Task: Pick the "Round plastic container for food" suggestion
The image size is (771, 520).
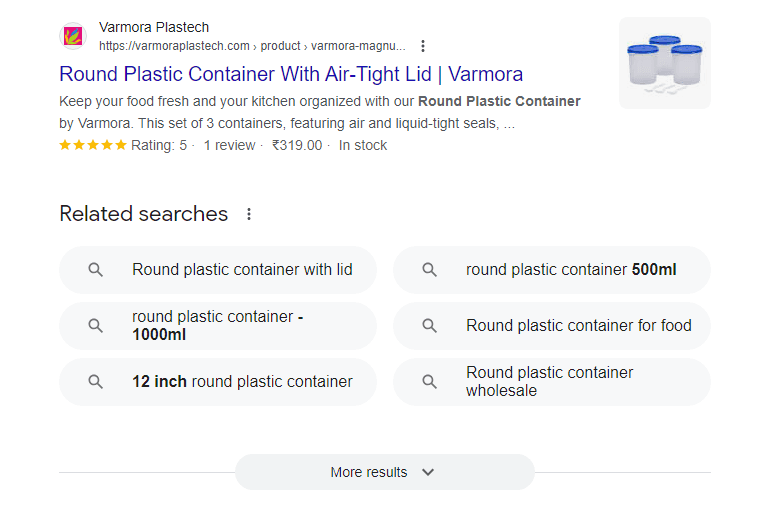Action: coord(578,326)
